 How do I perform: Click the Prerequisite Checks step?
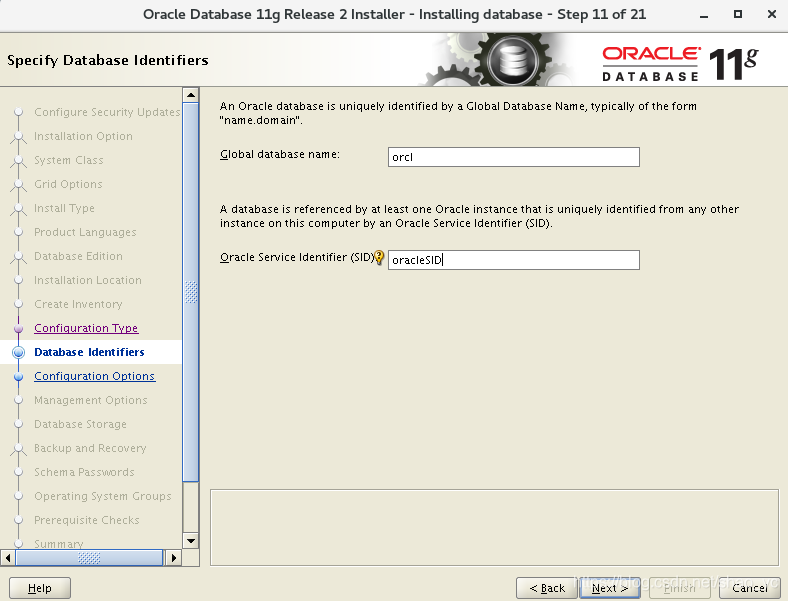[x=86, y=521]
